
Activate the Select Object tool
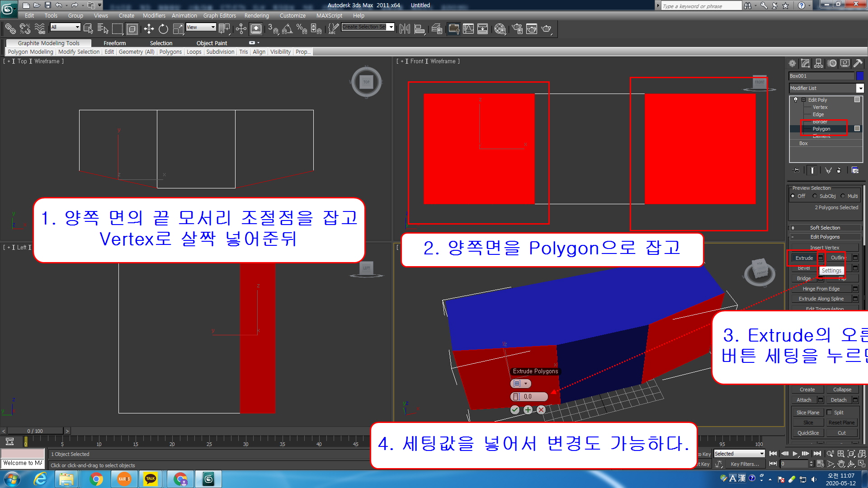[88, 29]
